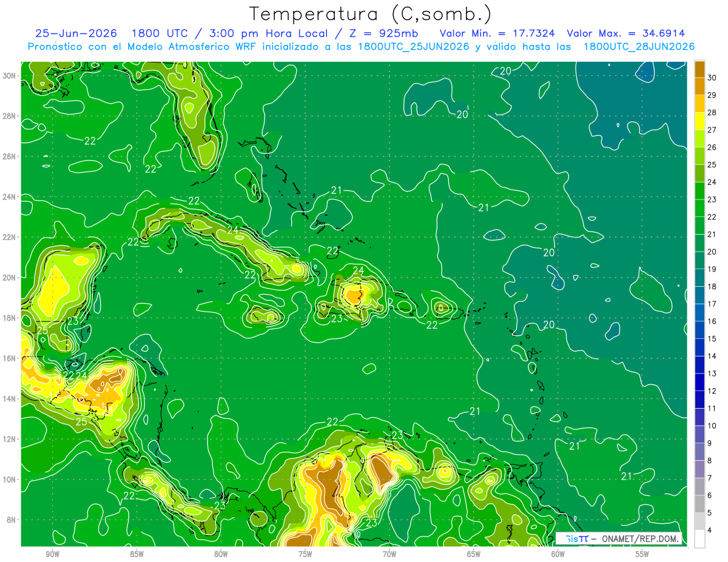Select color scale value 26

712,147
